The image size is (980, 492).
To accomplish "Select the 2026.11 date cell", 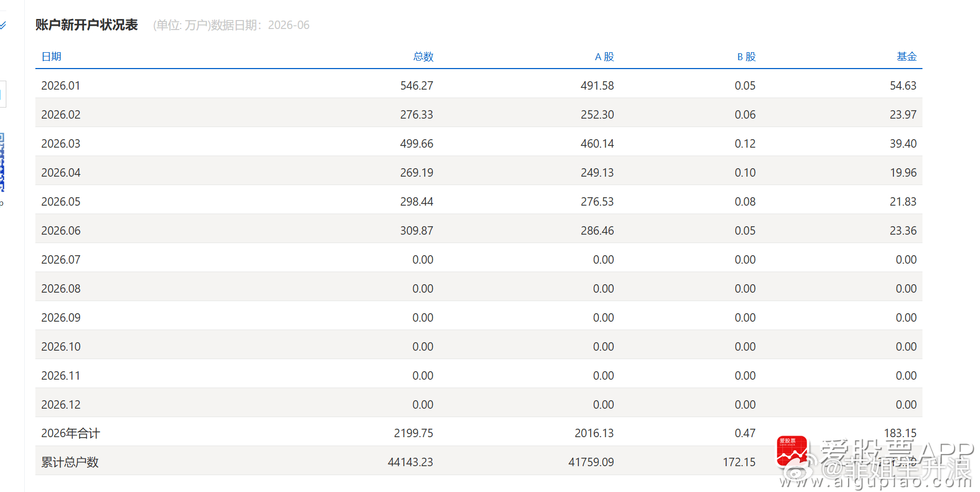I will 61,375.
